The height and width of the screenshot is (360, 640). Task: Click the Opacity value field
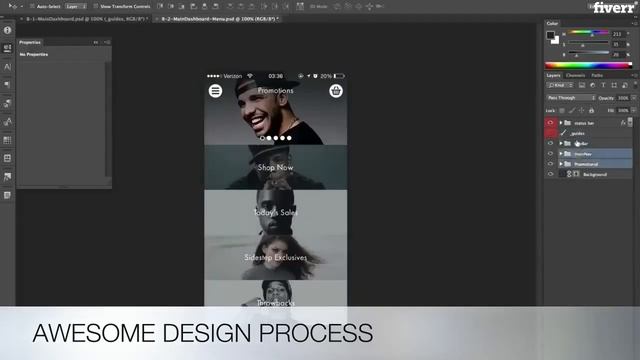(x=623, y=98)
